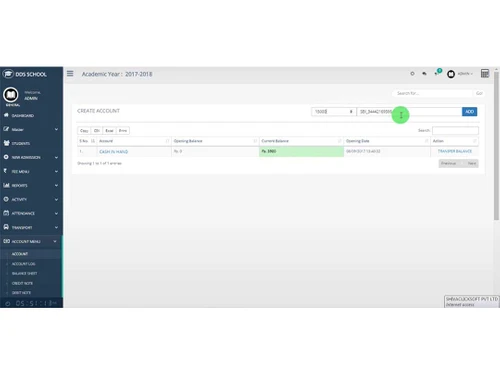Click the blue ADD button
Screen dimensions: 500x375
tap(469, 112)
